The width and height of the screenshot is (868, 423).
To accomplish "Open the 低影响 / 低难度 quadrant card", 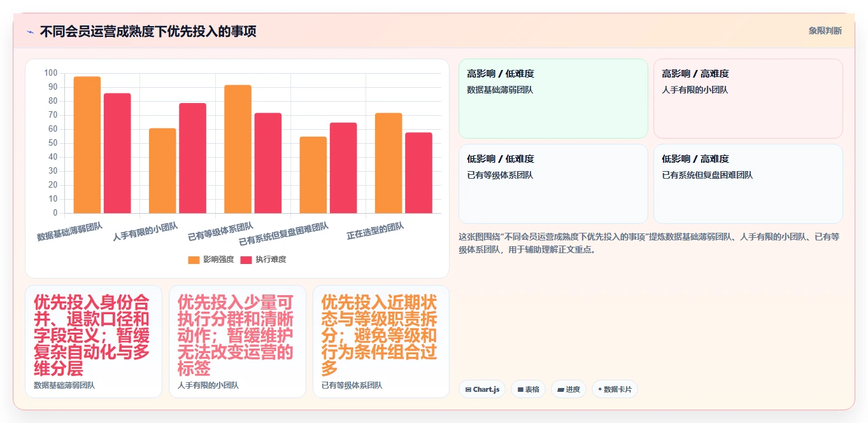I will point(553,184).
